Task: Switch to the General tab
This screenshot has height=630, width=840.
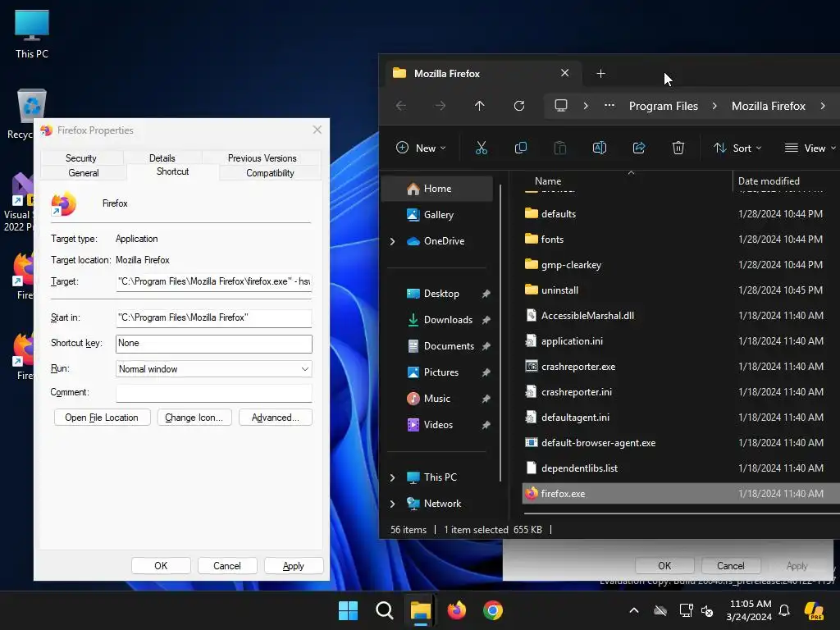Action: click(83, 173)
